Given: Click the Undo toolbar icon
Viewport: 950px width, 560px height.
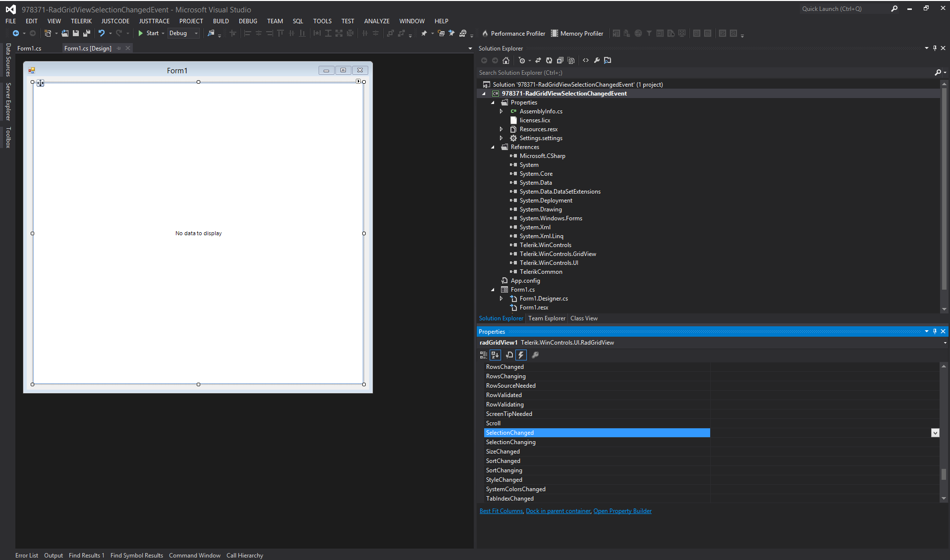Looking at the screenshot, I should [x=102, y=33].
